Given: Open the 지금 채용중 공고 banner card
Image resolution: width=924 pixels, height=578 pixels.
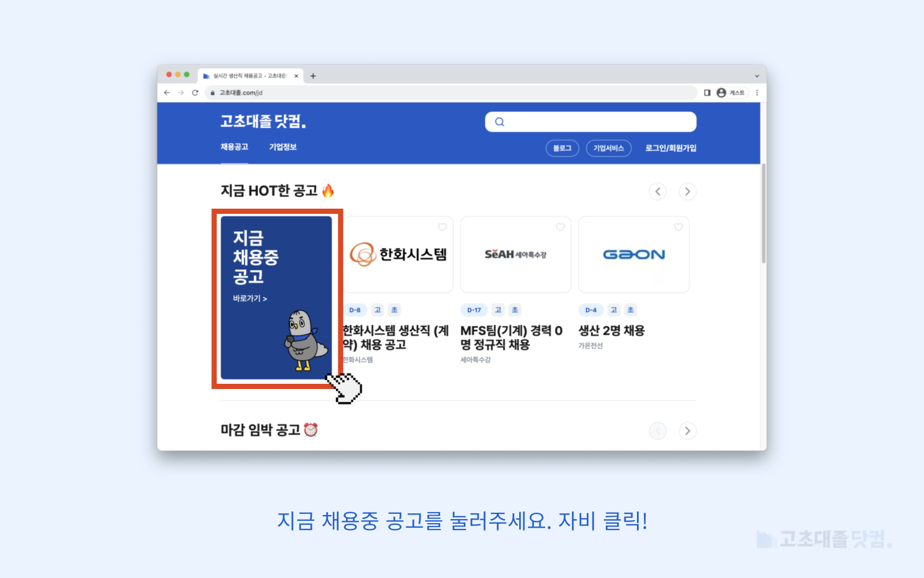Looking at the screenshot, I should 277,298.
